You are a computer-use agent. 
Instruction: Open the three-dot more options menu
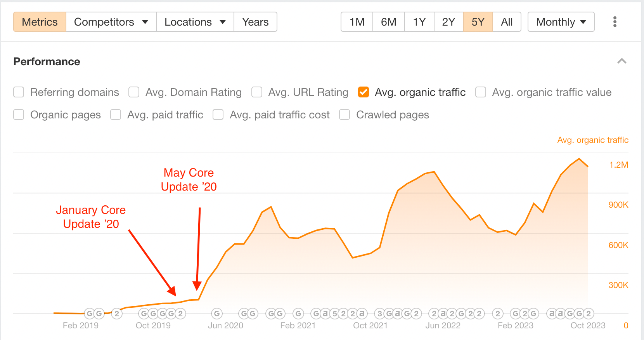point(615,22)
